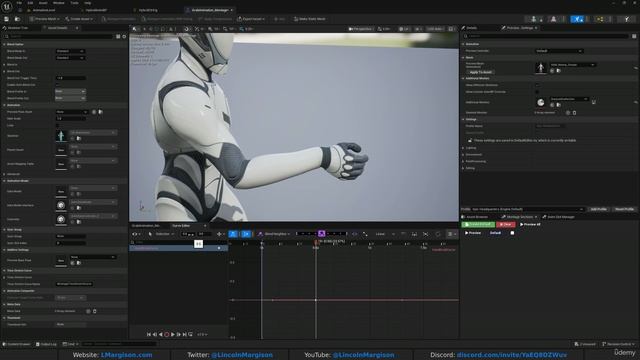Toggle the curve row visibility dot
This screenshot has height=360, width=640.
tap(219, 248)
